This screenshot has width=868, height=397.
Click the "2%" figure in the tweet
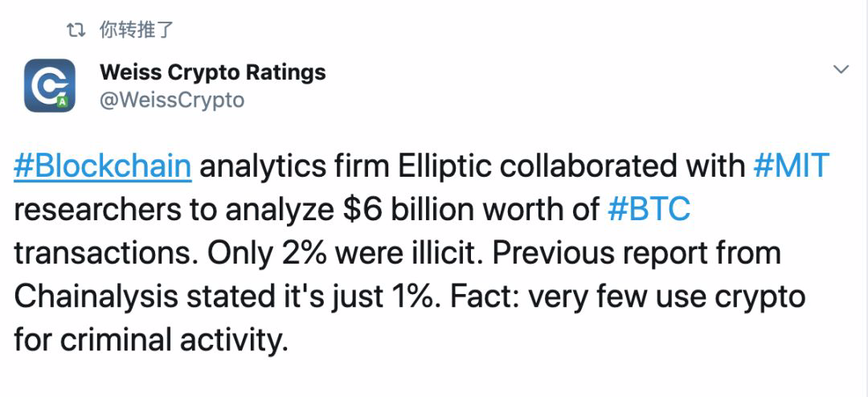299,253
